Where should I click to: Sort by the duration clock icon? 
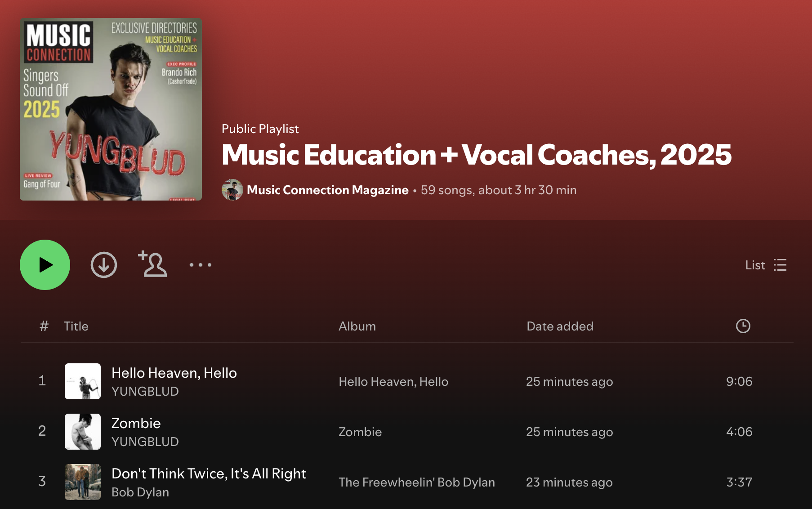click(x=743, y=326)
